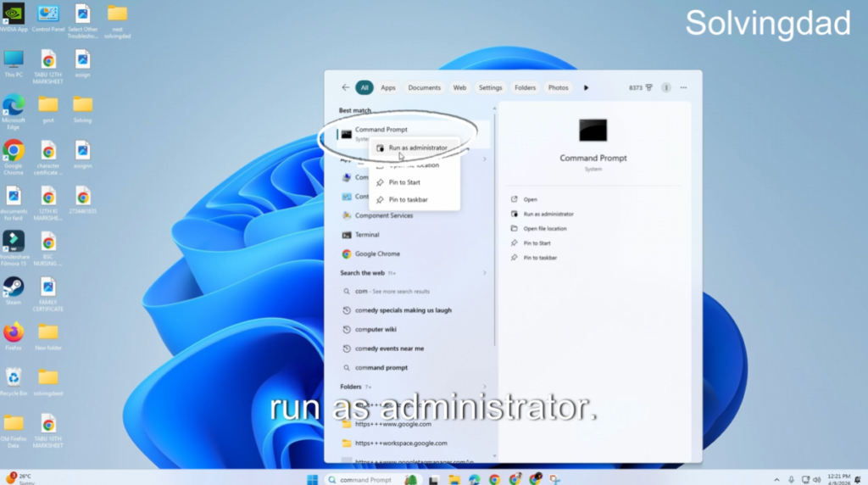Click the Windows Start button on taskbar
Image resolution: width=868 pixels, height=485 pixels.
(x=312, y=479)
